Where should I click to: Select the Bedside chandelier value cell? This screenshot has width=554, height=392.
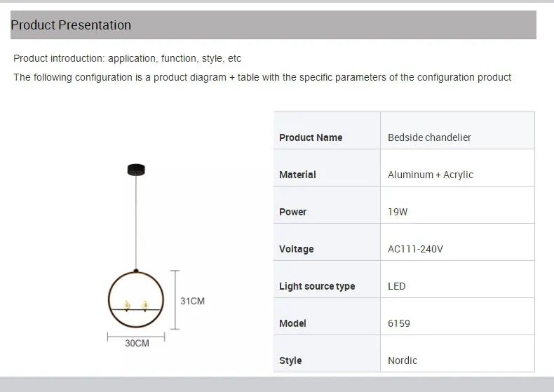coord(429,137)
